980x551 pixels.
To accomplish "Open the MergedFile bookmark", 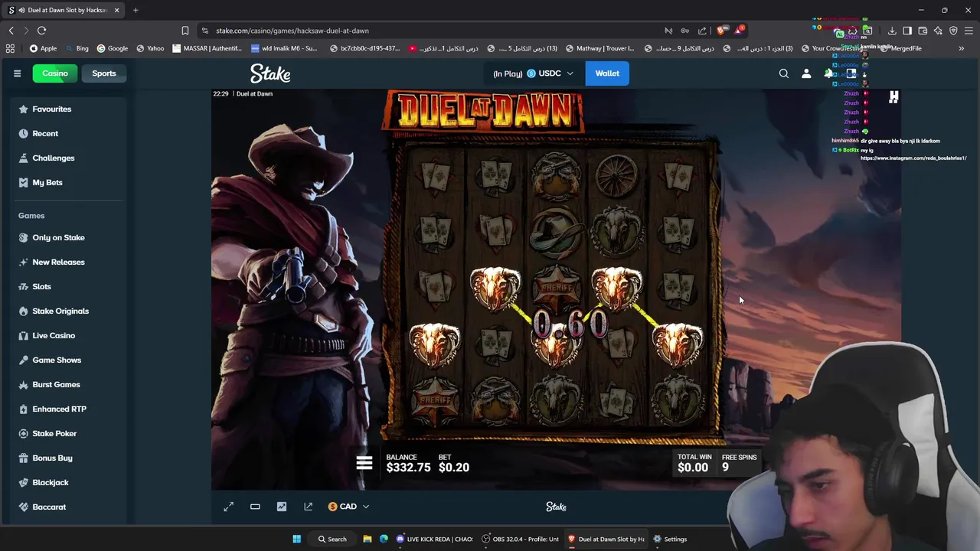I will 900,48.
